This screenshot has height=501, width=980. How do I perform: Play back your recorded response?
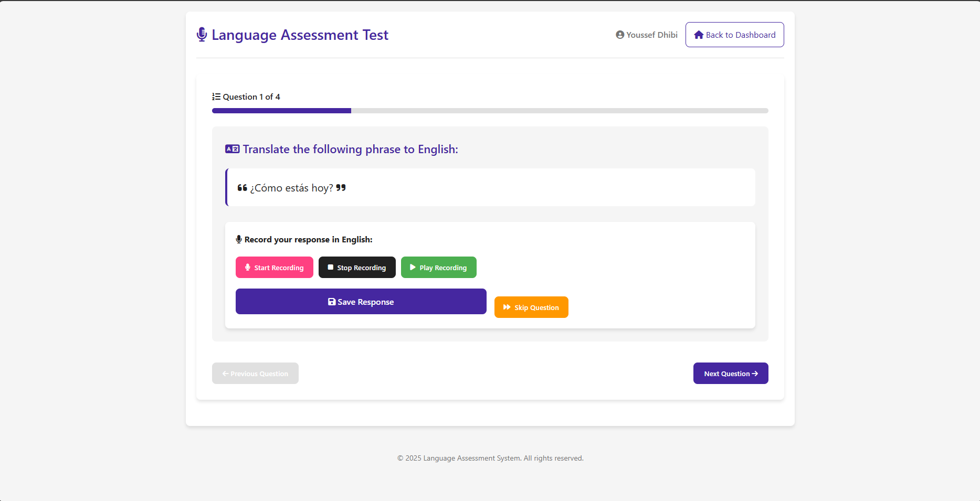438,268
